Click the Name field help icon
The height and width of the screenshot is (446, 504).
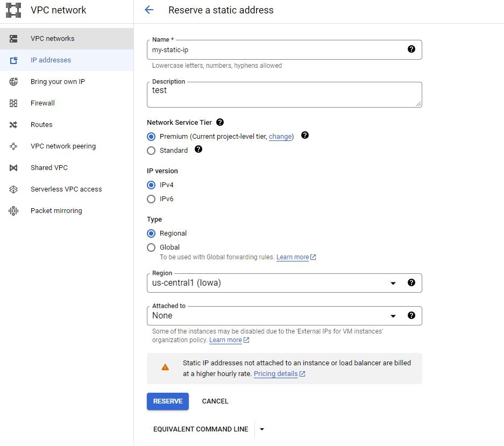pos(411,48)
